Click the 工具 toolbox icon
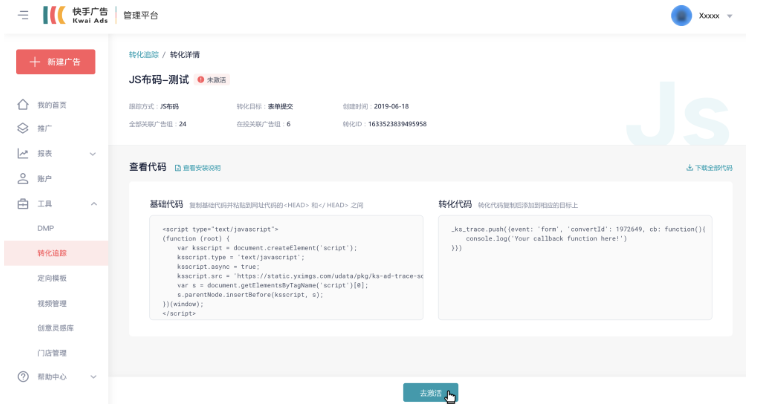Image resolution: width=761 pixels, height=412 pixels. point(23,204)
